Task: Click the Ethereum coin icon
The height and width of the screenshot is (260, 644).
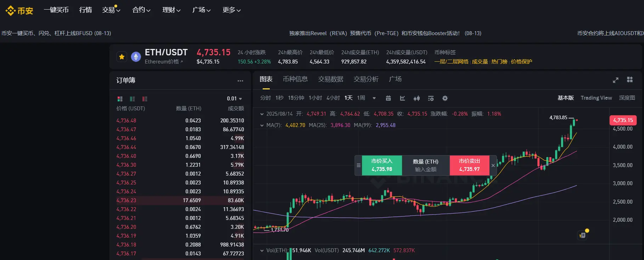Action: click(x=136, y=57)
